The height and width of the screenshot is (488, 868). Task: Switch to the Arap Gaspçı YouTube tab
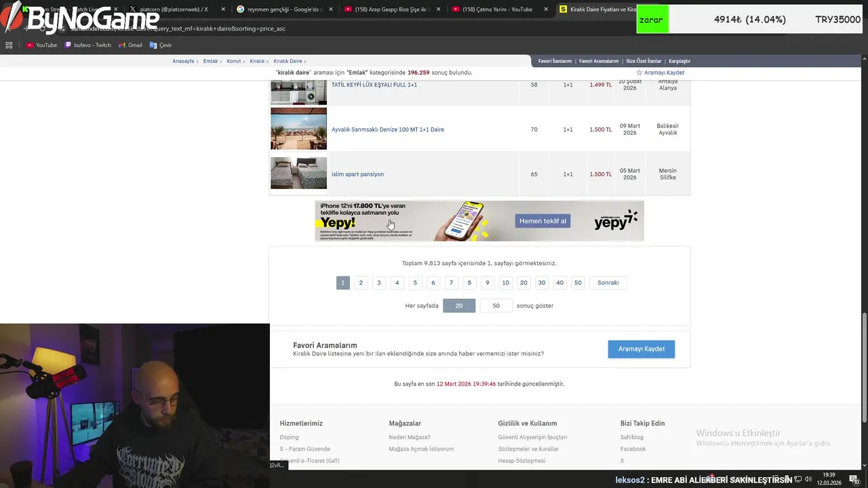391,9
